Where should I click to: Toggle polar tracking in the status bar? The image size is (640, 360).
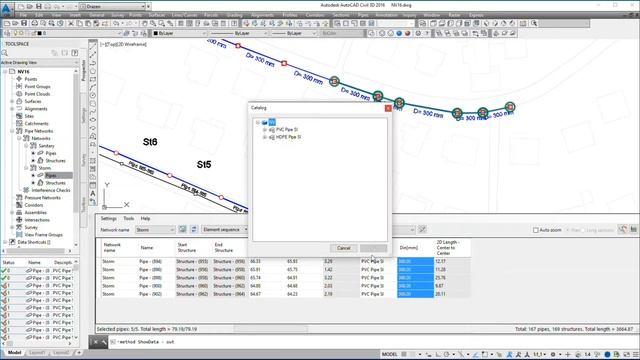pos(447,354)
